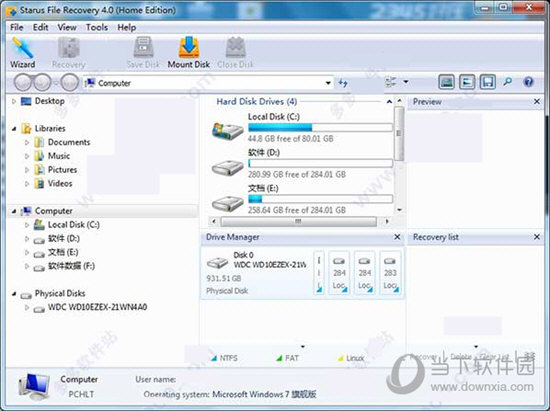
Task: Open the search magnifier tool
Action: click(508, 82)
